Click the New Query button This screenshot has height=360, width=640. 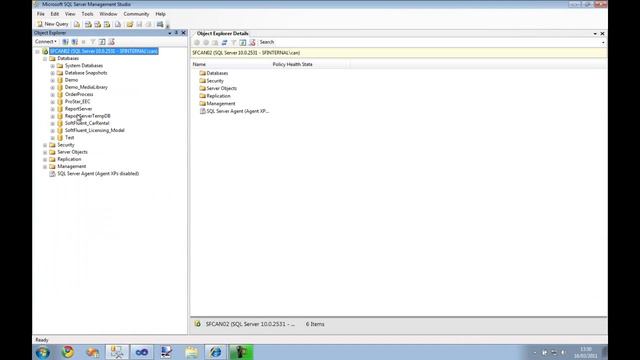click(x=53, y=24)
